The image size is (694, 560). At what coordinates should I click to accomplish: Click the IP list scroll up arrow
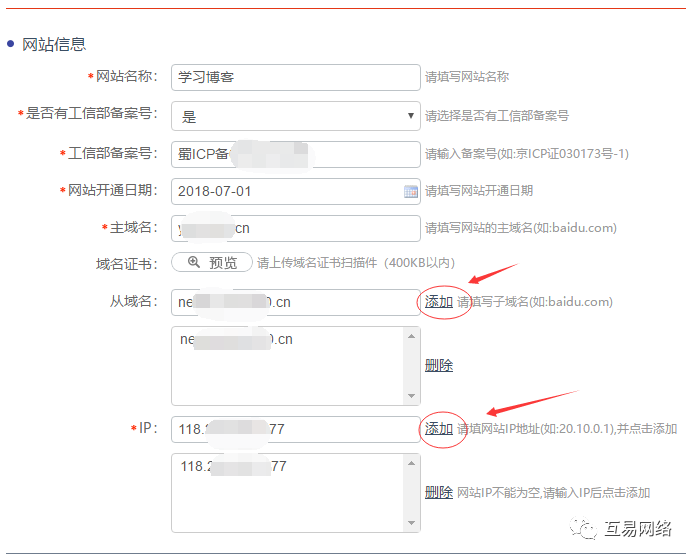[412, 463]
